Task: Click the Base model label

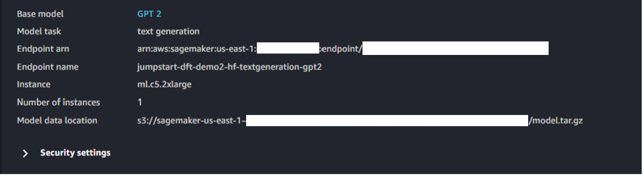Action: pyautogui.click(x=40, y=14)
